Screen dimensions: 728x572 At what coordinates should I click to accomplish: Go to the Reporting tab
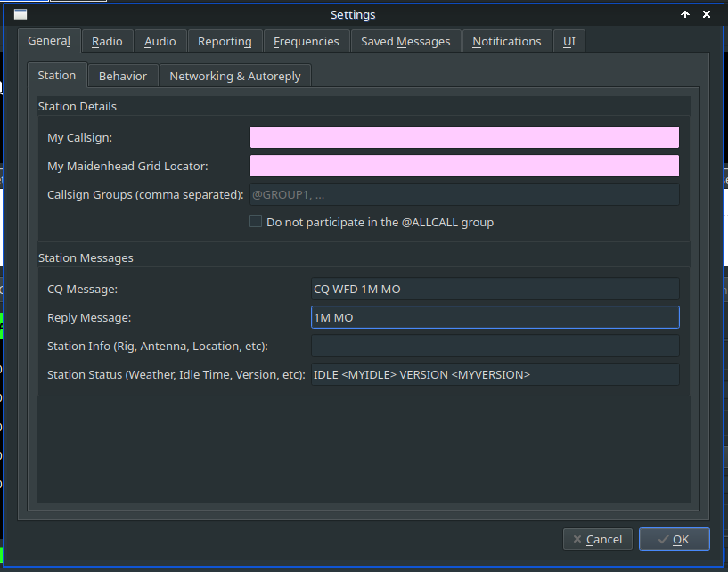225,42
